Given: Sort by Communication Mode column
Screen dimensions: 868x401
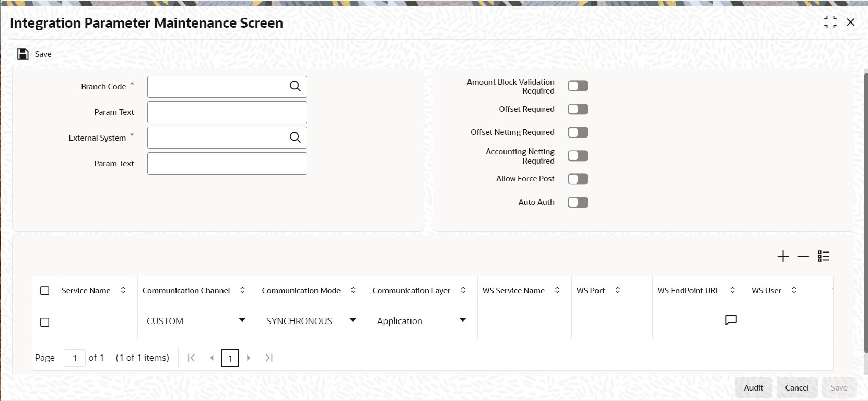Looking at the screenshot, I should click(353, 290).
